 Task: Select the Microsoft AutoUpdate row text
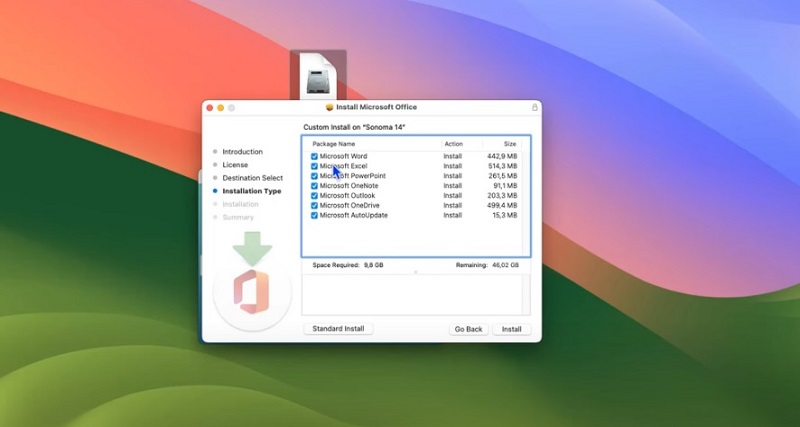pyautogui.click(x=354, y=215)
